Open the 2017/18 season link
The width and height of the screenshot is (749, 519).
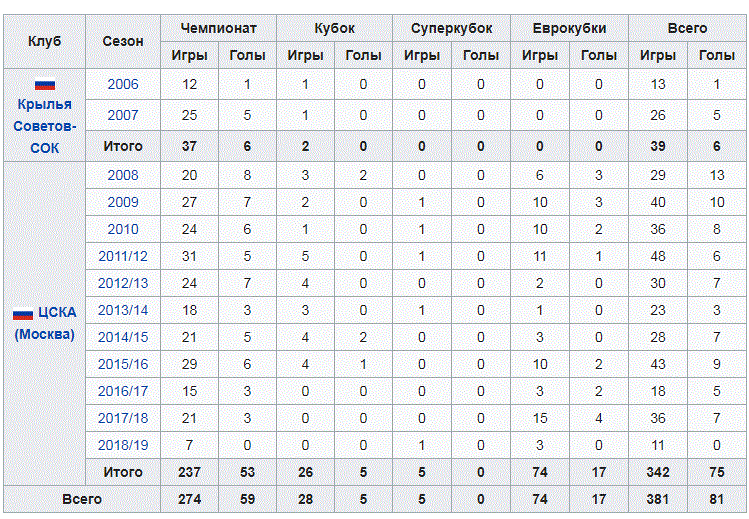tap(123, 418)
